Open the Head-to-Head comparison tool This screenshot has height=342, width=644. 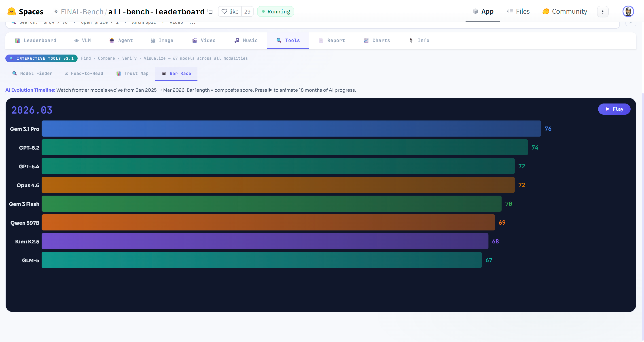point(84,74)
